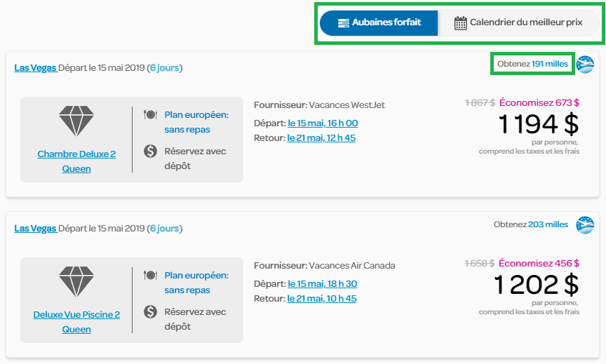Click departure link le 15 mai, 18 h 30
606x364 pixels.
tap(323, 284)
